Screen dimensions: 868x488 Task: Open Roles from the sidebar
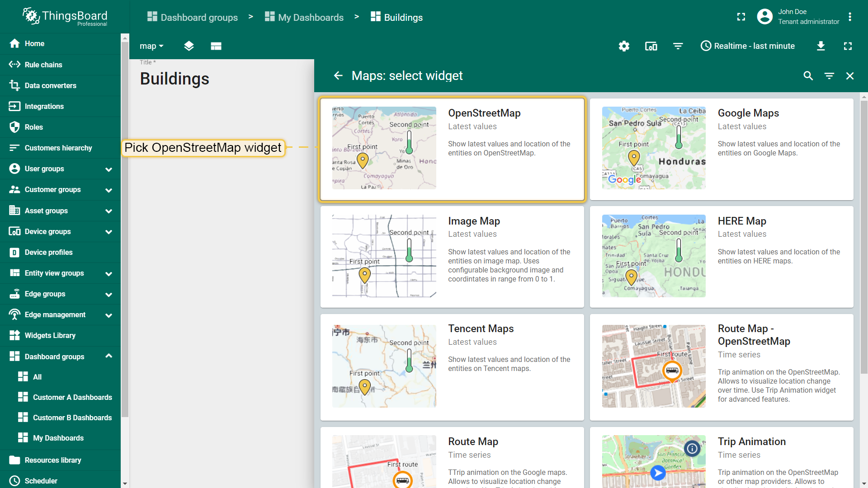pos(60,127)
